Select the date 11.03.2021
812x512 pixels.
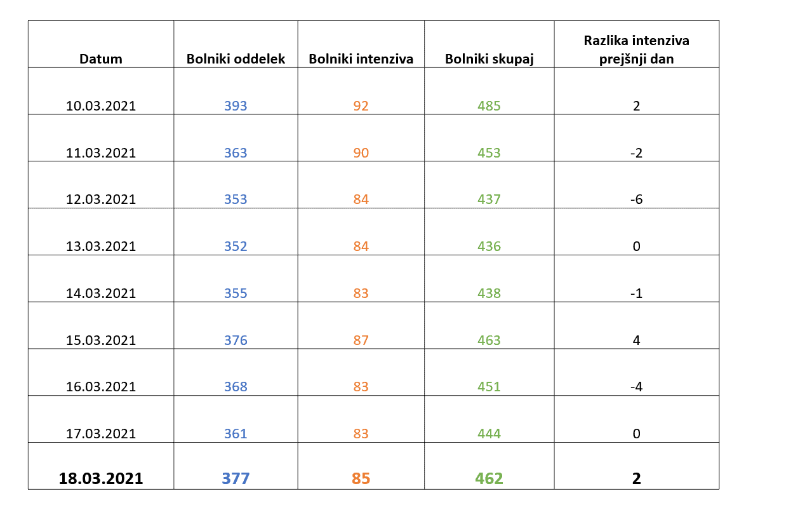pos(101,153)
